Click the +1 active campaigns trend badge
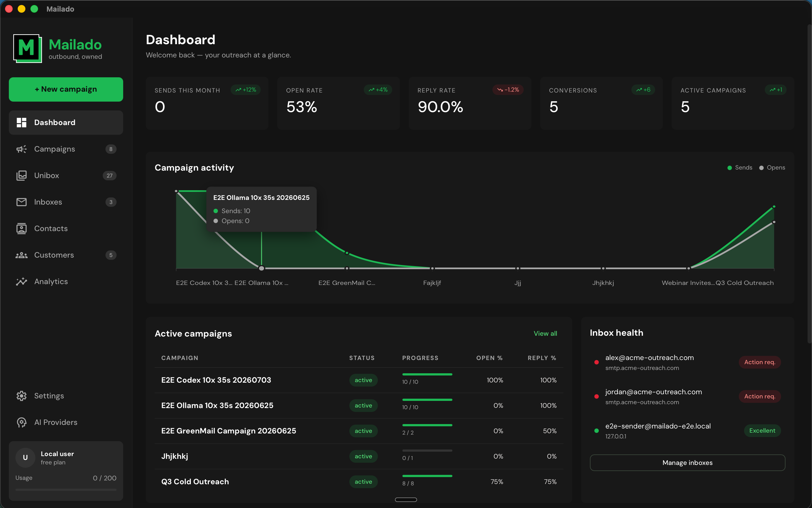Screen dimensions: 812x508 click(776, 90)
